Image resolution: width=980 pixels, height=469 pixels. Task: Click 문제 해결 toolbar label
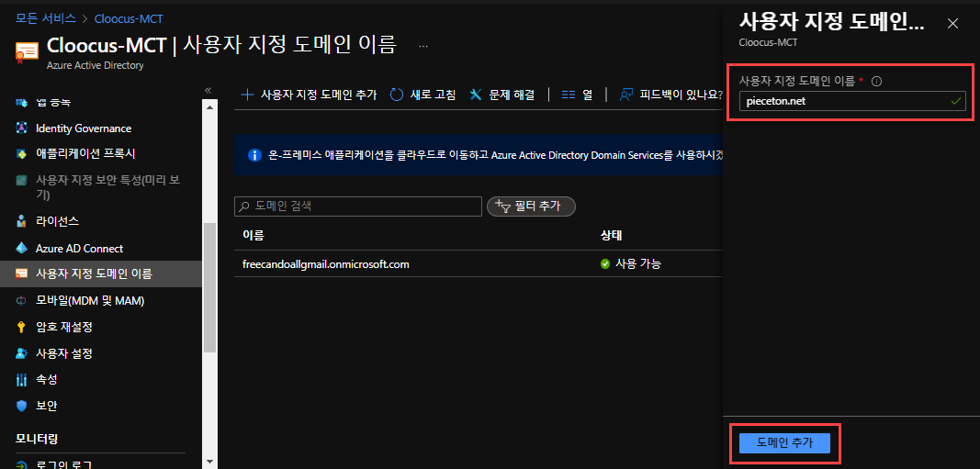click(512, 95)
